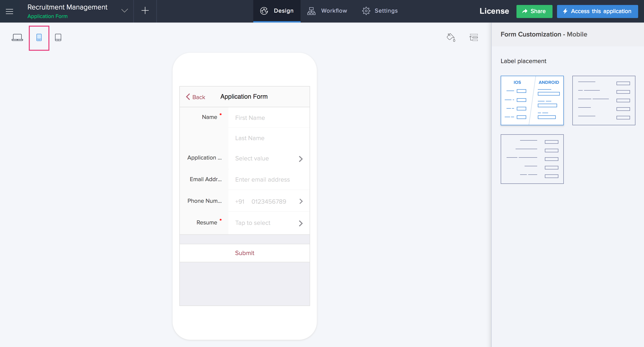This screenshot has width=644, height=347.
Task: Switch to the Workflow tab
Action: coord(327,11)
